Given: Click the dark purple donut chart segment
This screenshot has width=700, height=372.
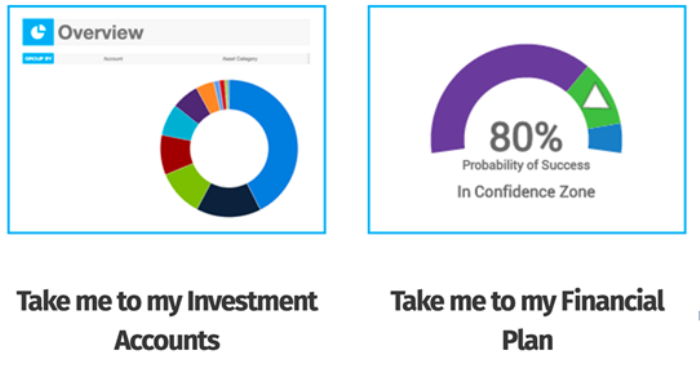Looking at the screenshot, I should 192,106.
